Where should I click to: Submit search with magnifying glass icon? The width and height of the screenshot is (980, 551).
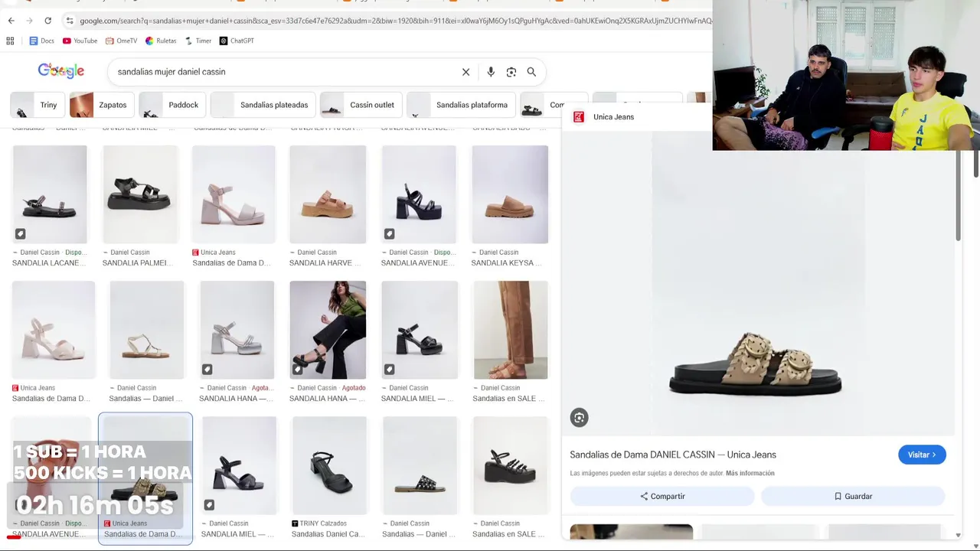[531, 72]
